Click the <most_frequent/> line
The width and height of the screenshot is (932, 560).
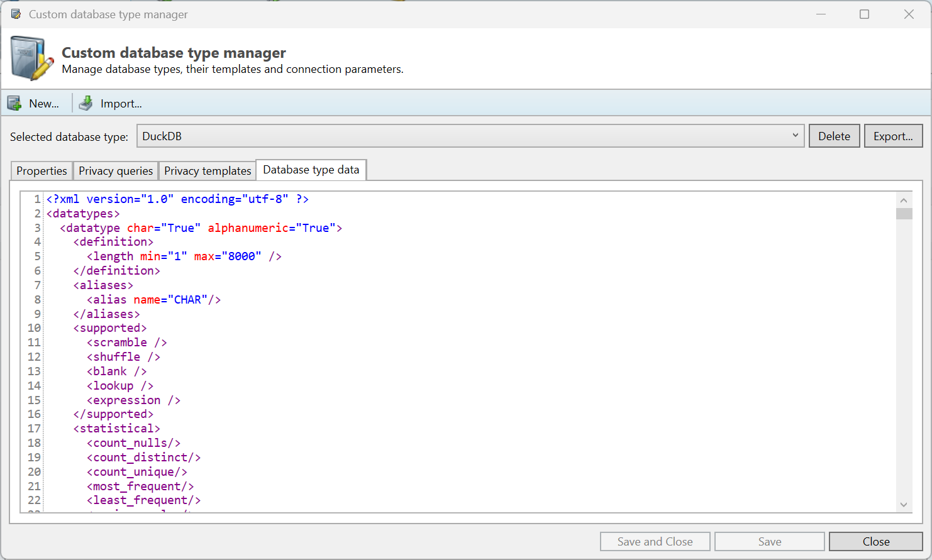point(141,486)
